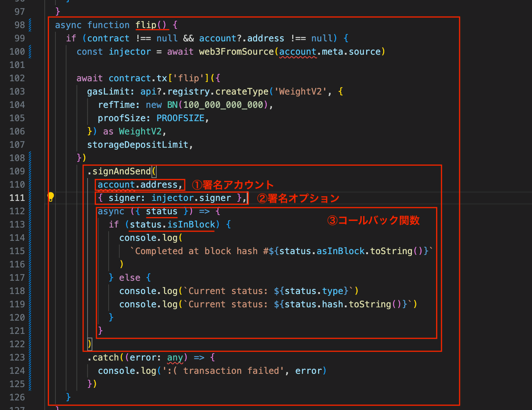
Task: Click status.hash.toString() on line 119
Action: [x=344, y=304]
